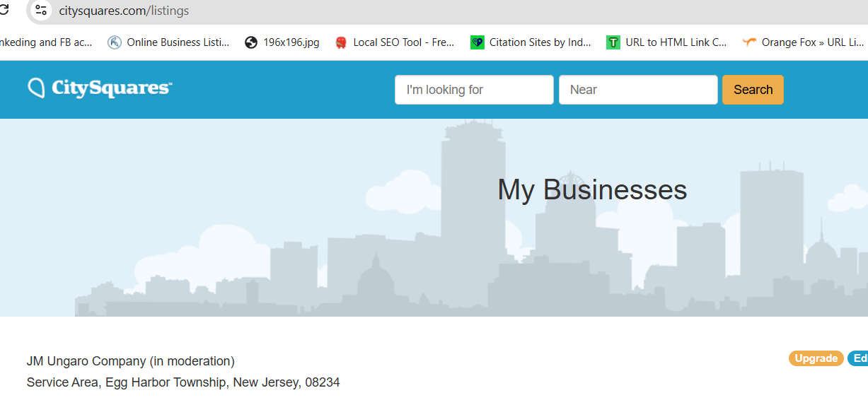Click the green Citation Sites favicon
Screen dimensions: 868x405
[x=478, y=42]
